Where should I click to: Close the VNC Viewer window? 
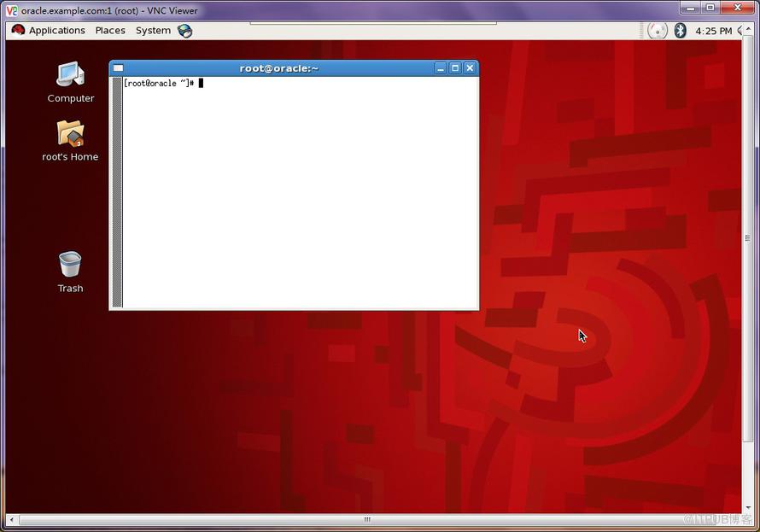tap(738, 8)
